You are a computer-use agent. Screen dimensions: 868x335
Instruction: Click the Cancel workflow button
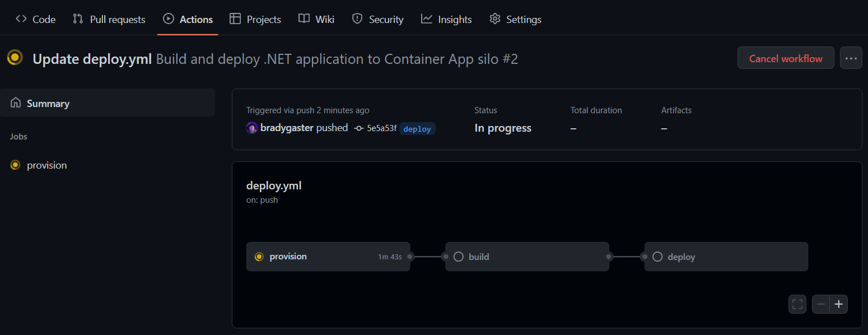pyautogui.click(x=786, y=58)
